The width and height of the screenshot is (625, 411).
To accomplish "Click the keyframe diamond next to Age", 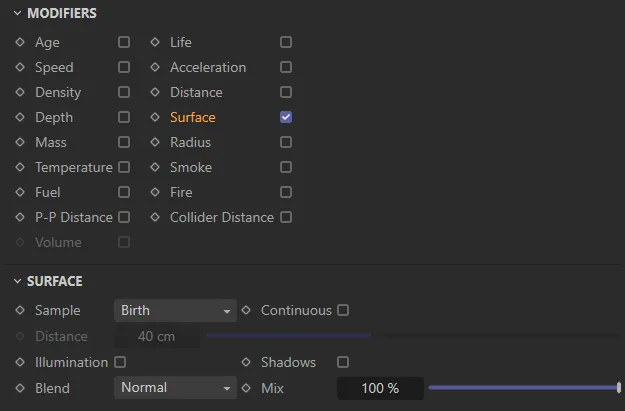I will [x=20, y=42].
